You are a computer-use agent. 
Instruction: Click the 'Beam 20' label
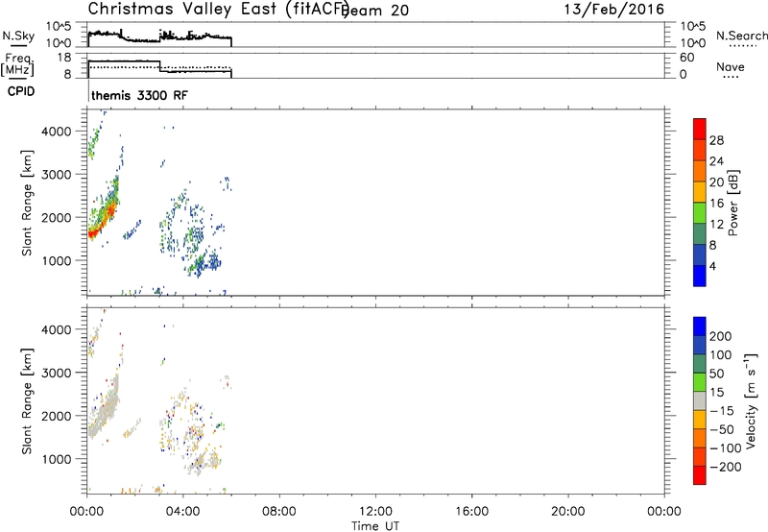point(376,11)
